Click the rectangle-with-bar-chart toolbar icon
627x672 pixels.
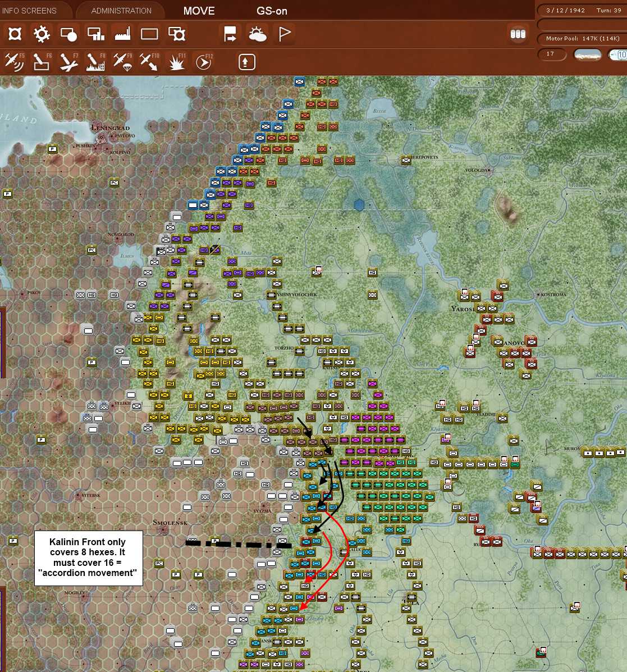[95, 34]
